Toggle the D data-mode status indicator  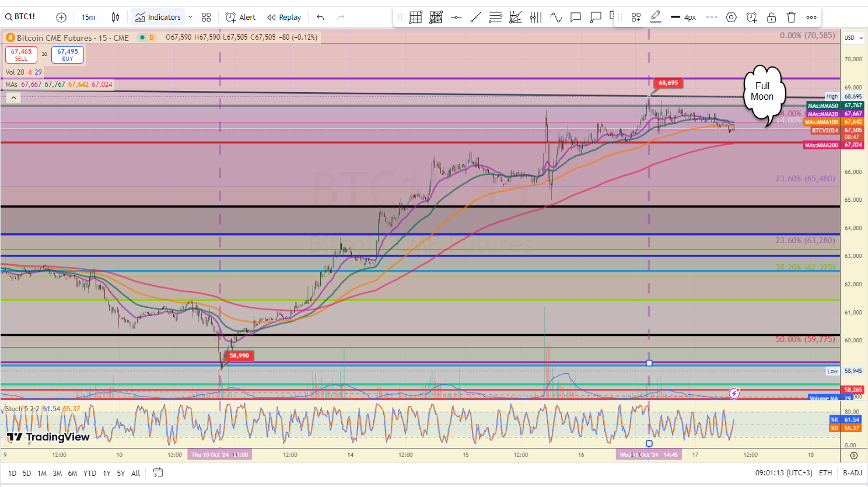[x=152, y=37]
